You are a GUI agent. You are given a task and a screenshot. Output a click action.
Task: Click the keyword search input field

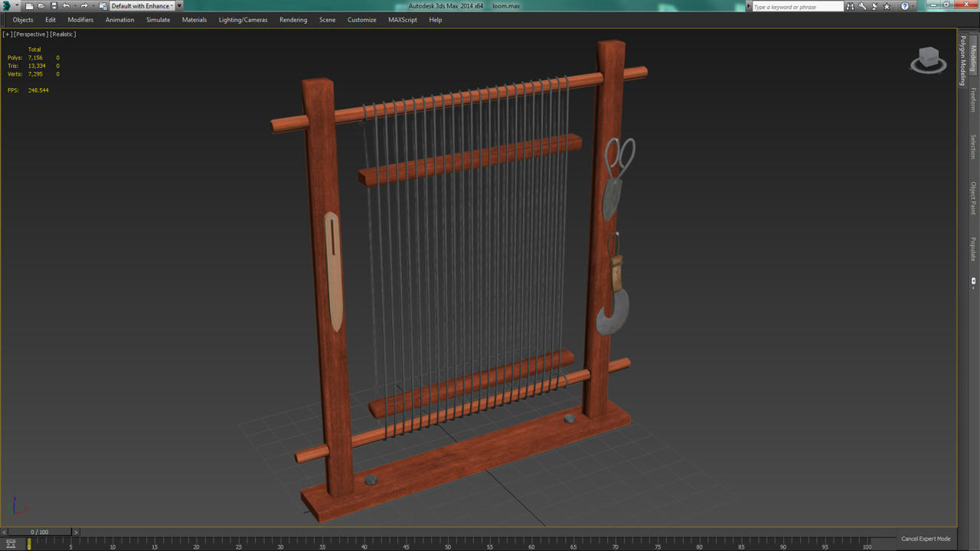(x=797, y=7)
